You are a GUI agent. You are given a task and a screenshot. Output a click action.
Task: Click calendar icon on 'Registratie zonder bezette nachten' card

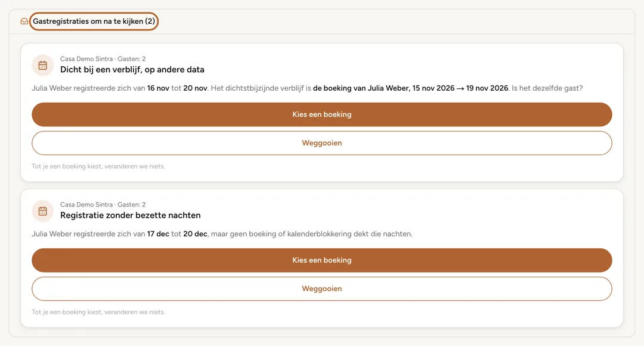pyautogui.click(x=43, y=211)
